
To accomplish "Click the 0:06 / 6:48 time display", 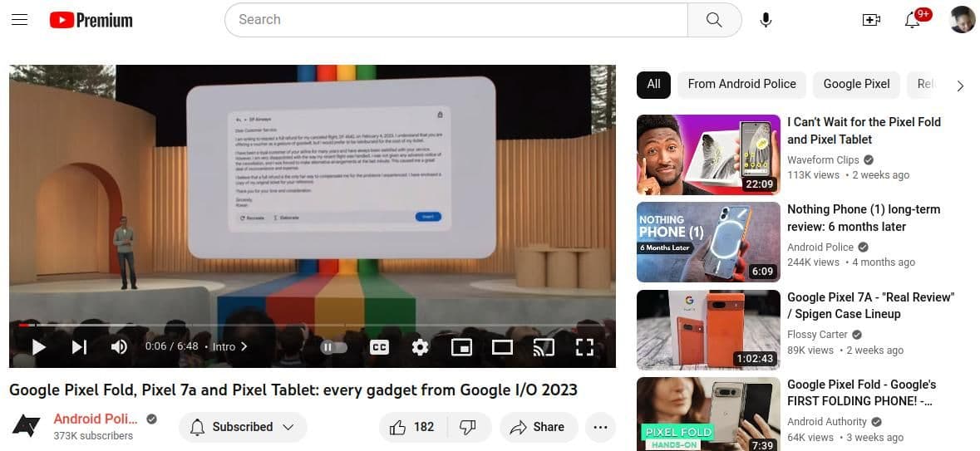I will point(171,346).
